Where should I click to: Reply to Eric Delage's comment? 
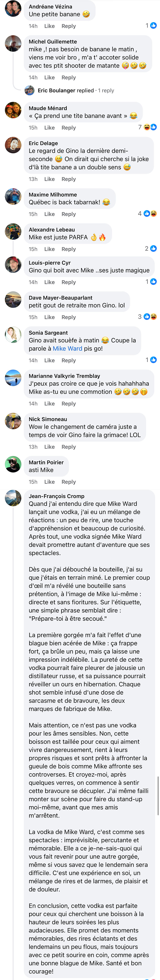coord(69,179)
